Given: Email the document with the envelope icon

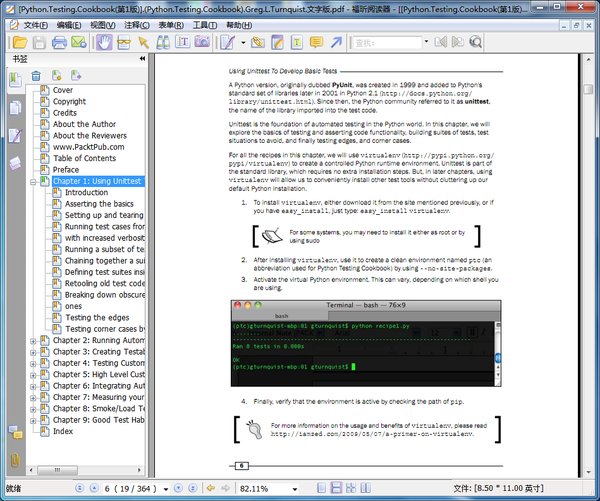Looking at the screenshot, I should point(79,42).
